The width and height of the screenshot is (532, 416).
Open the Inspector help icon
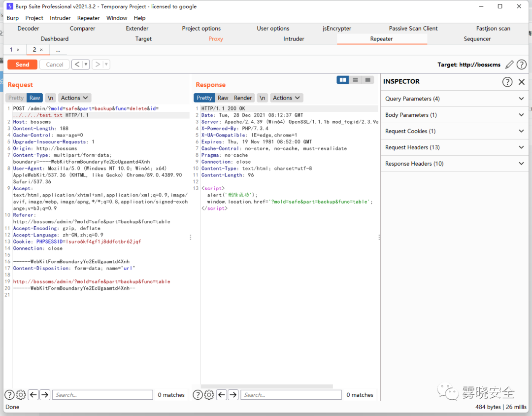point(507,81)
